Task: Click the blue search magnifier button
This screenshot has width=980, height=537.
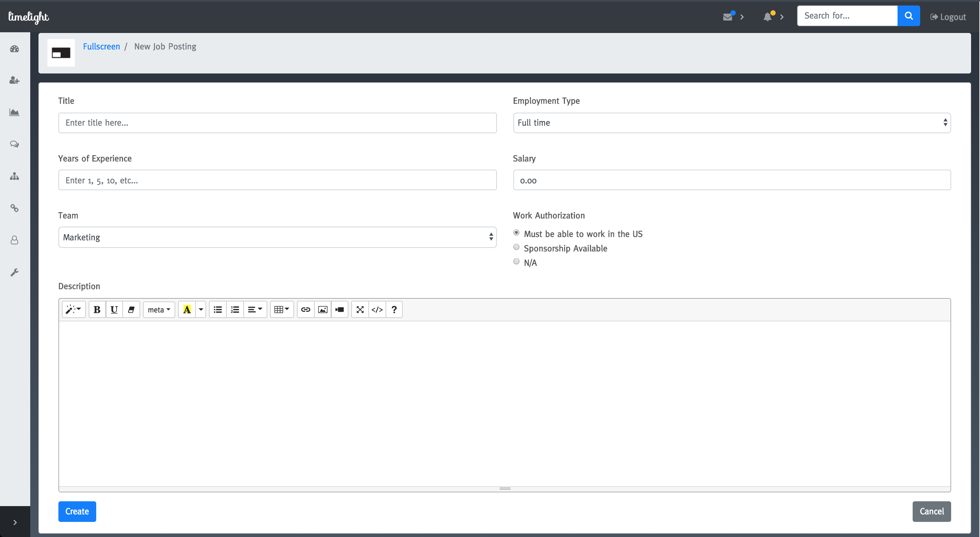Action: pyautogui.click(x=909, y=15)
